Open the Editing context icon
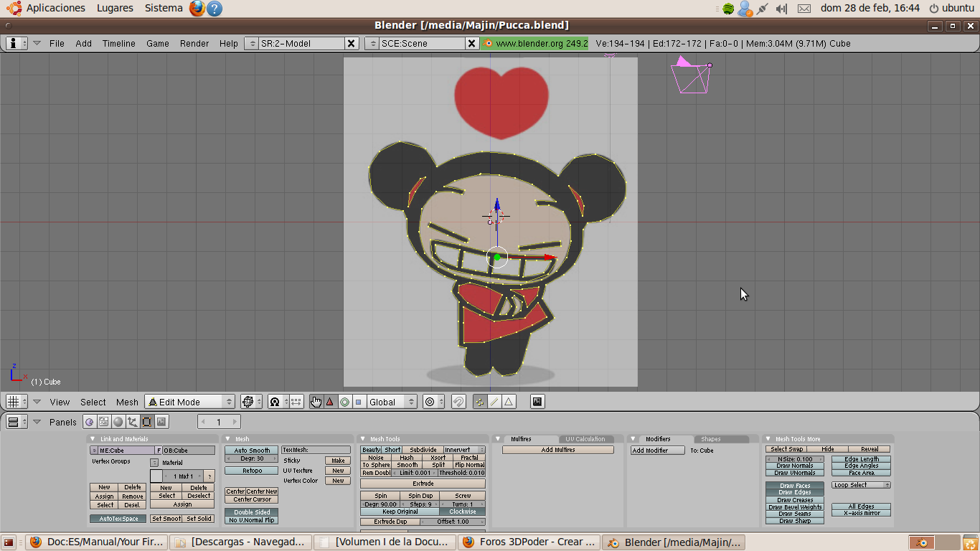 (x=147, y=422)
